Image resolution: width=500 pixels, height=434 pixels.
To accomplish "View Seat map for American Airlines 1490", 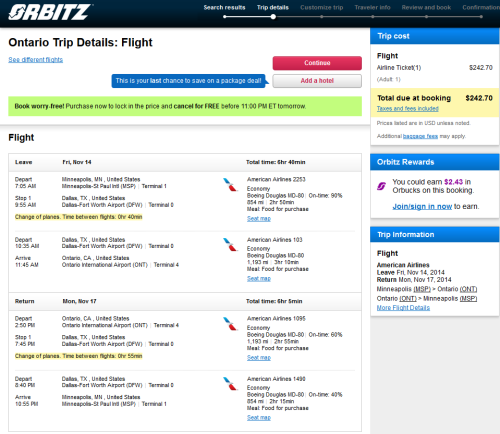I will click(x=259, y=418).
